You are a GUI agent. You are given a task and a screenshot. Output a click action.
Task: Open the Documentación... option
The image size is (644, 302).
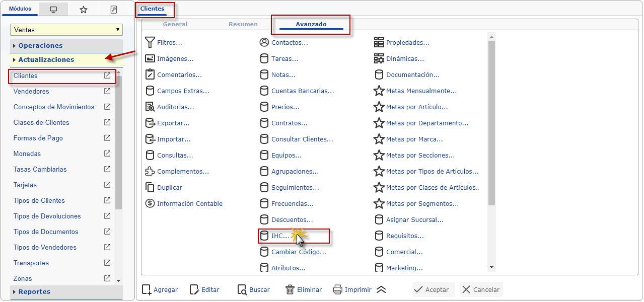[413, 74]
